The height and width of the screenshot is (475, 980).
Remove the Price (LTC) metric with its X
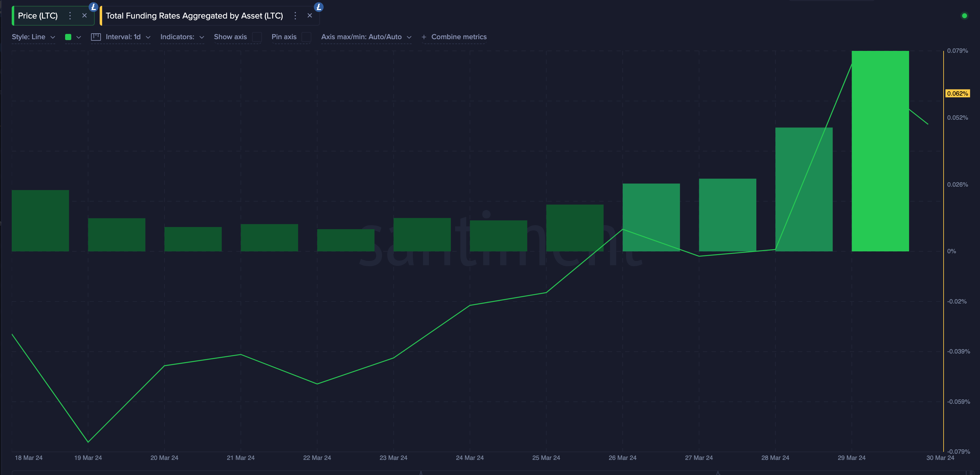(85, 16)
